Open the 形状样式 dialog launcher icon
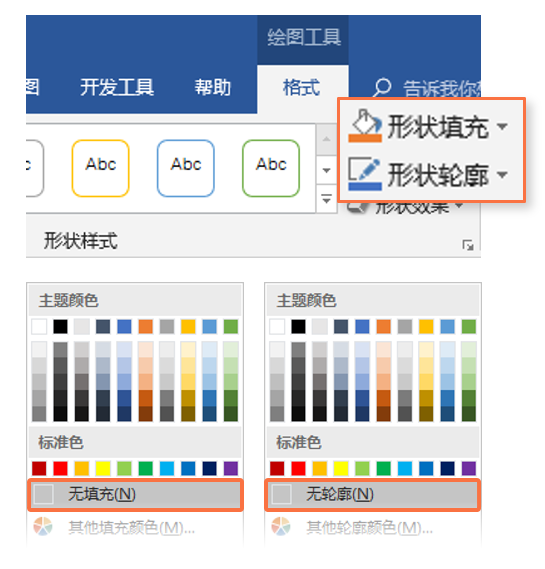This screenshot has width=545, height=569. coord(468,245)
